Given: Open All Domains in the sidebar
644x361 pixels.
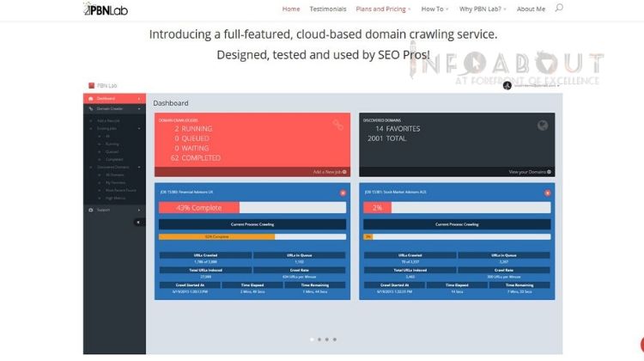Looking at the screenshot, I should coord(114,175).
